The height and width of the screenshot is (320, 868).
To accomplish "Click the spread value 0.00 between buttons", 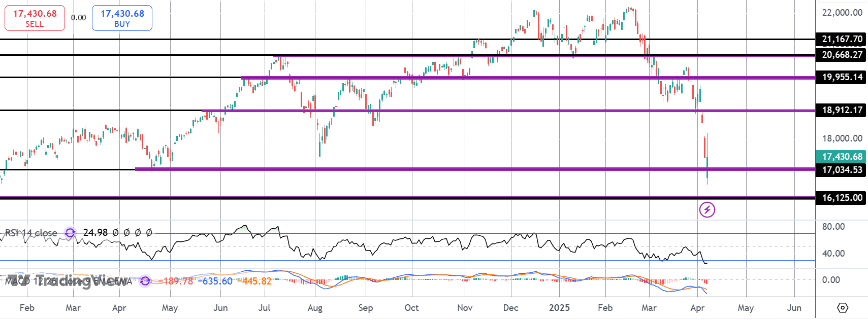I will [x=78, y=18].
